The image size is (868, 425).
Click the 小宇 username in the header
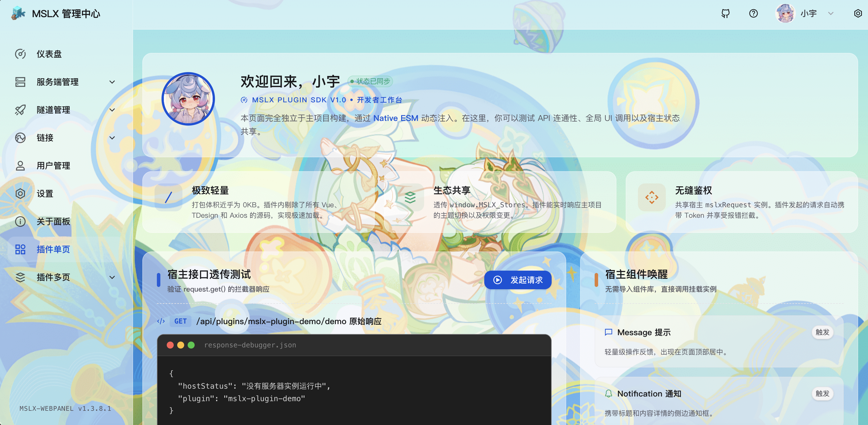[x=809, y=13]
